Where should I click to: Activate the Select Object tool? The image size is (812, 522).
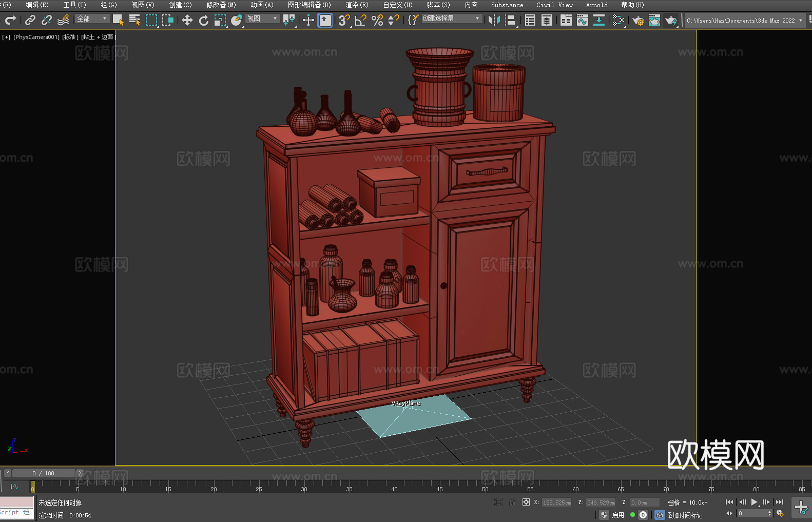click(118, 20)
